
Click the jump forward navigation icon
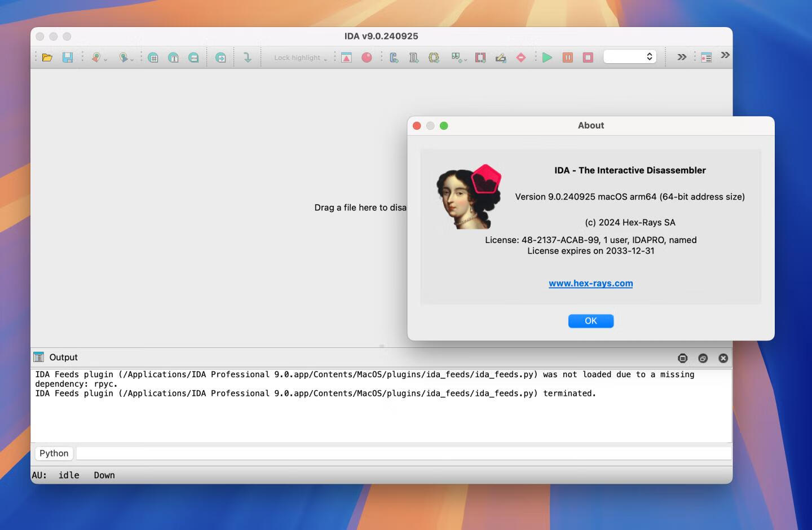tap(123, 58)
